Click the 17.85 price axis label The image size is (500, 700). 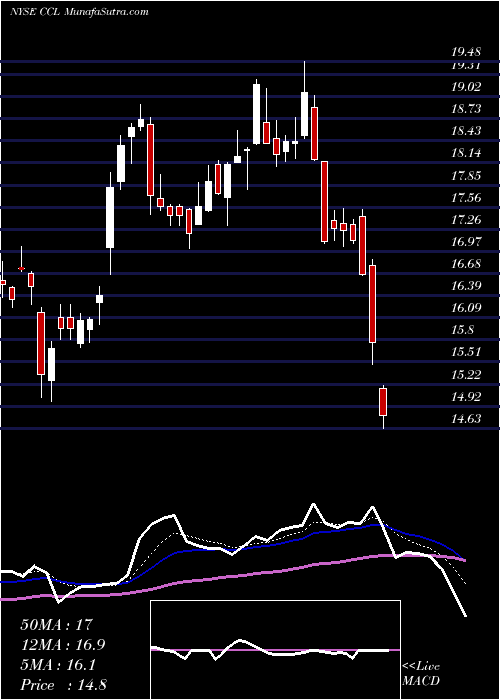466,175
